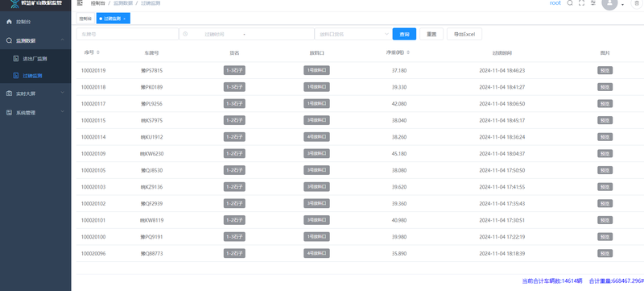Preview image for row 100020118

605,87
